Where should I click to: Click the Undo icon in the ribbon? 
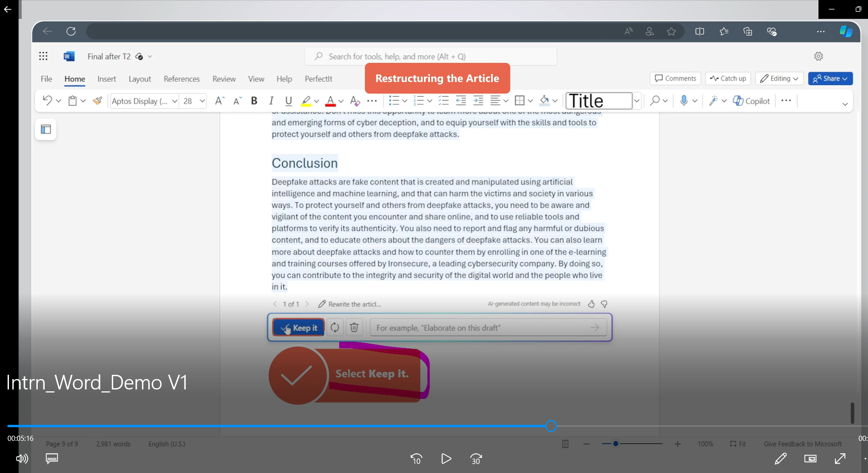point(47,101)
